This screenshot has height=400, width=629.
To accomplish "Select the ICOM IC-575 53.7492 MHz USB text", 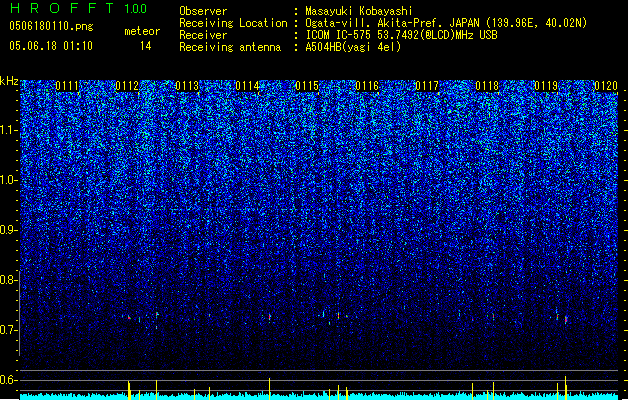I will coord(402,35).
